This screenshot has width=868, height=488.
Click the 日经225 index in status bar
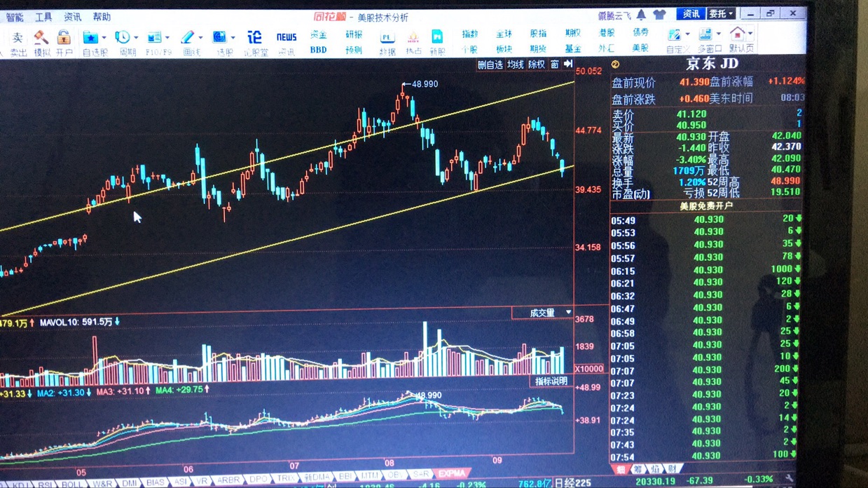point(573,482)
